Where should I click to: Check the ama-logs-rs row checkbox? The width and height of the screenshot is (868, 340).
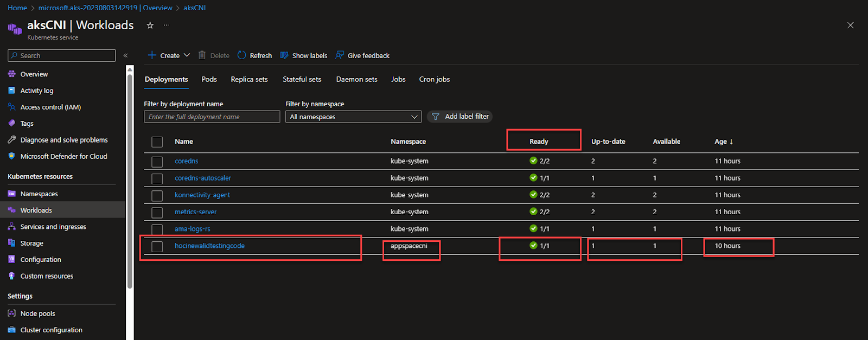click(x=157, y=229)
